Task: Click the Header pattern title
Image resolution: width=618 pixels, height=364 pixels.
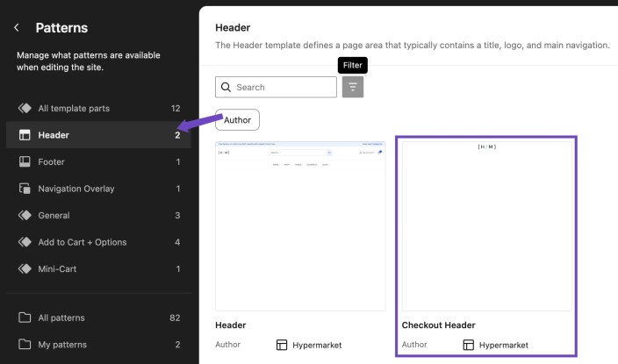Action: 231,325
